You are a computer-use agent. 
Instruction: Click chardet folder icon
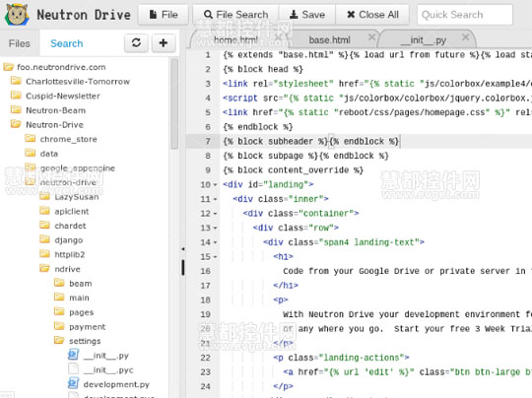[44, 225]
